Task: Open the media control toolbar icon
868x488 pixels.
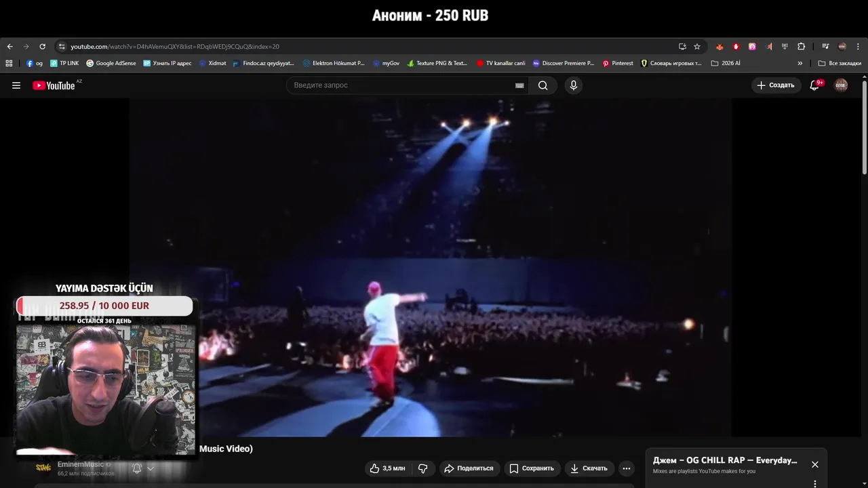Action: [x=825, y=47]
